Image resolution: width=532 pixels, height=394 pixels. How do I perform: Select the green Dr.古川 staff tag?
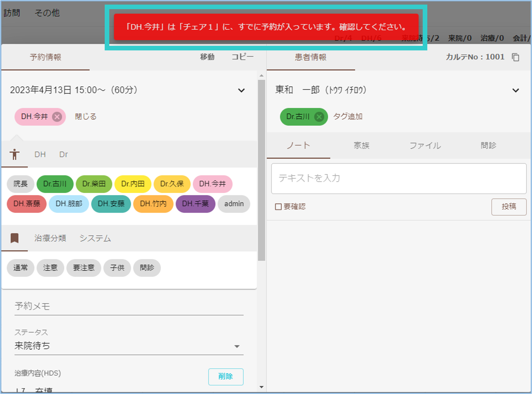[x=55, y=184]
